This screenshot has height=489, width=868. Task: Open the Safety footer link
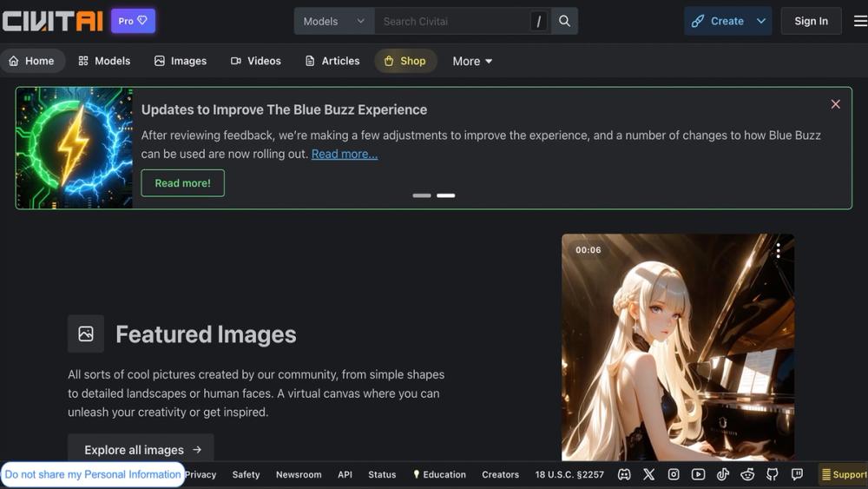tap(246, 474)
